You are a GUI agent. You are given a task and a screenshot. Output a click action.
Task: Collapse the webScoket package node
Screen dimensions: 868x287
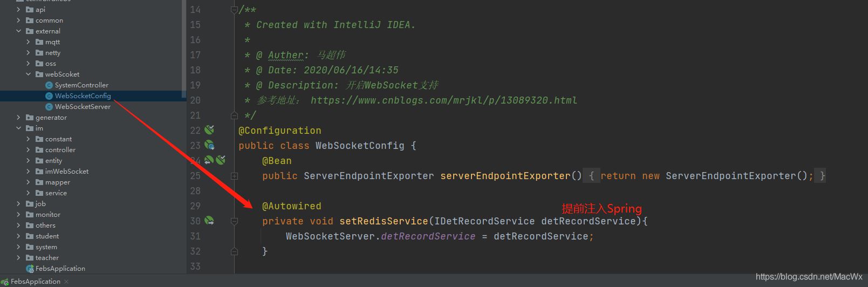29,74
